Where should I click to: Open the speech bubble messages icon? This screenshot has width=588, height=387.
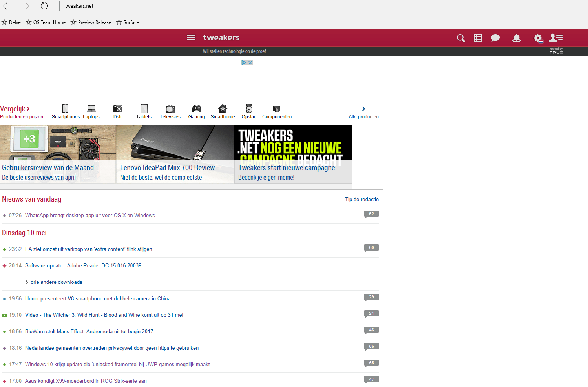(495, 38)
